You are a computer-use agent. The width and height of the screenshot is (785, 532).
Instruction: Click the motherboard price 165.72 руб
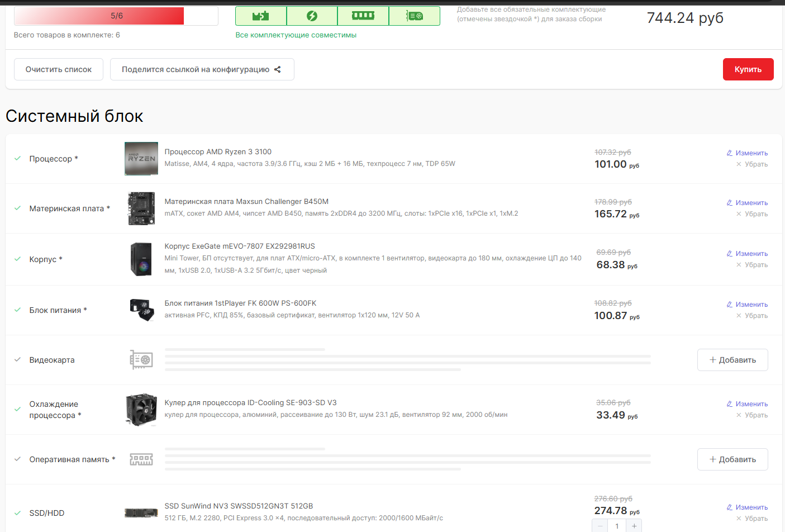pyautogui.click(x=617, y=214)
